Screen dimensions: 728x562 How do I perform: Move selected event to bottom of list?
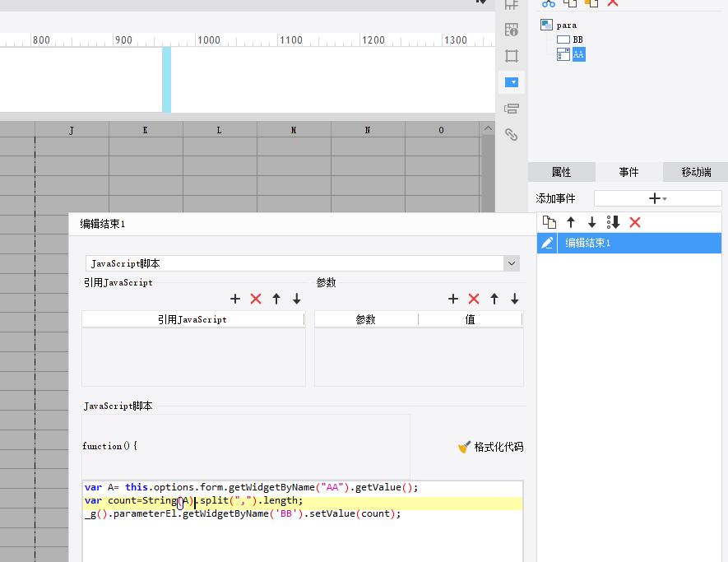click(614, 222)
